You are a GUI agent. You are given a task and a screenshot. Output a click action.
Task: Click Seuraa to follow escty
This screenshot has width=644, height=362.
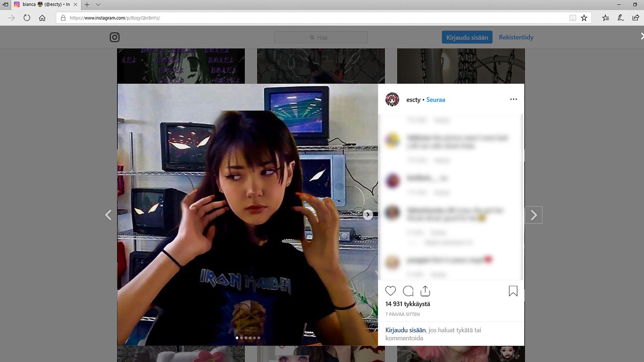[436, 100]
